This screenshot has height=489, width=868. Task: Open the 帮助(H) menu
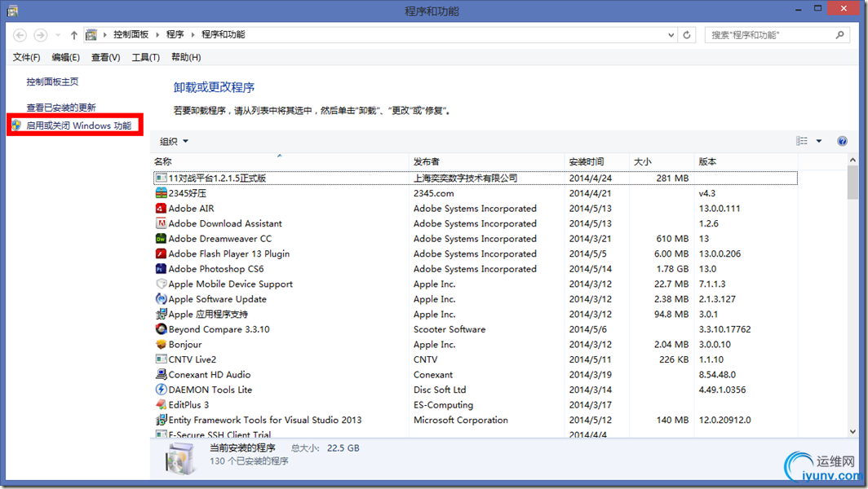[186, 57]
